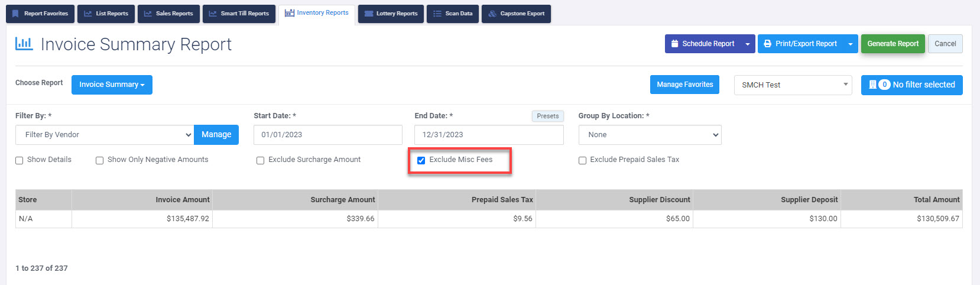Viewport: 980px width, 285px height.
Task: Click the Invoice Summary Report chart icon
Action: point(24,43)
